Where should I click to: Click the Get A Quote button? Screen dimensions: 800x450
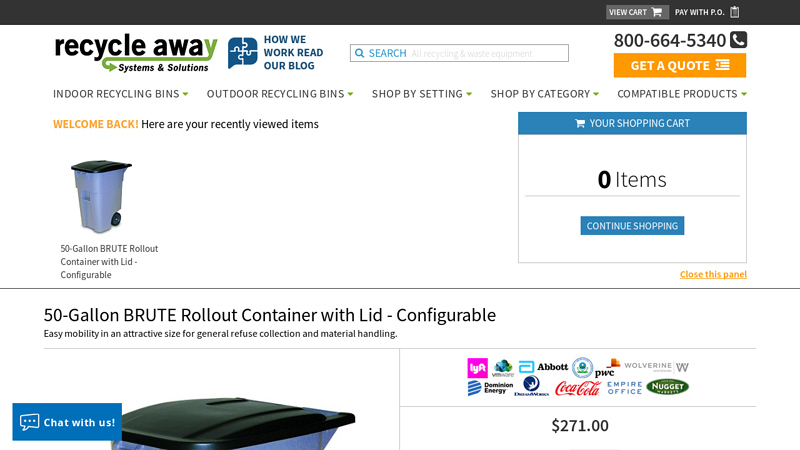pyautogui.click(x=680, y=65)
